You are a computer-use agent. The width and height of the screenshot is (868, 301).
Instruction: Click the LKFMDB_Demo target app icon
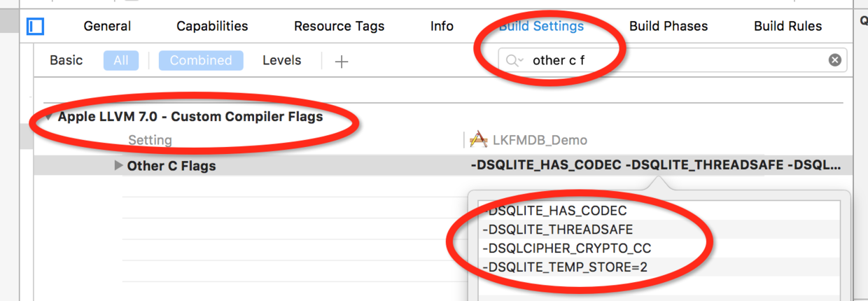478,140
